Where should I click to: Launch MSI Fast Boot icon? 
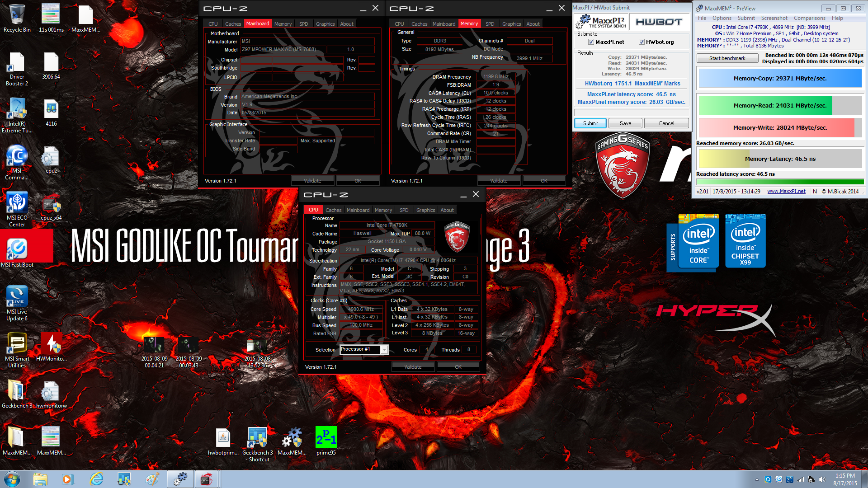[x=17, y=253]
